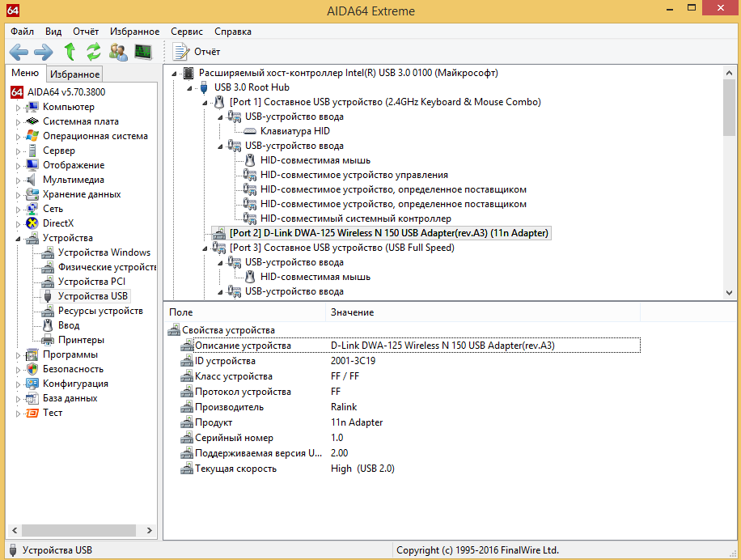Open the Вид menu
The height and width of the screenshot is (560, 741).
[53, 32]
